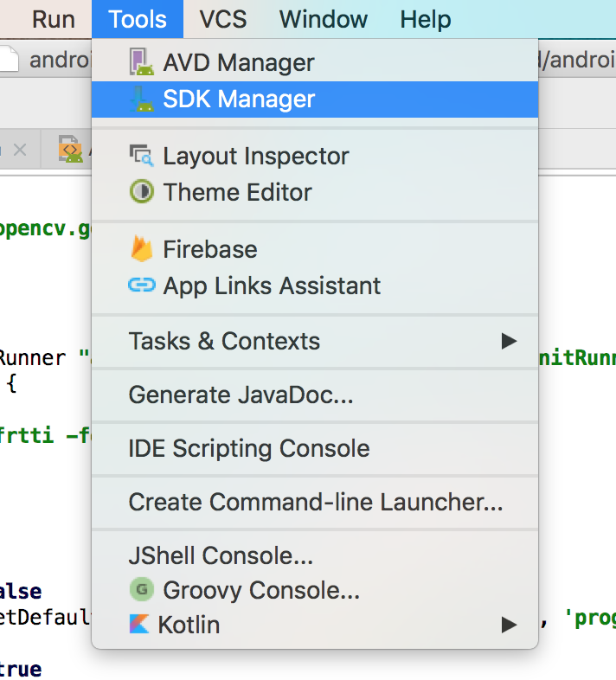Click the Kotlin logo icon

point(139,624)
